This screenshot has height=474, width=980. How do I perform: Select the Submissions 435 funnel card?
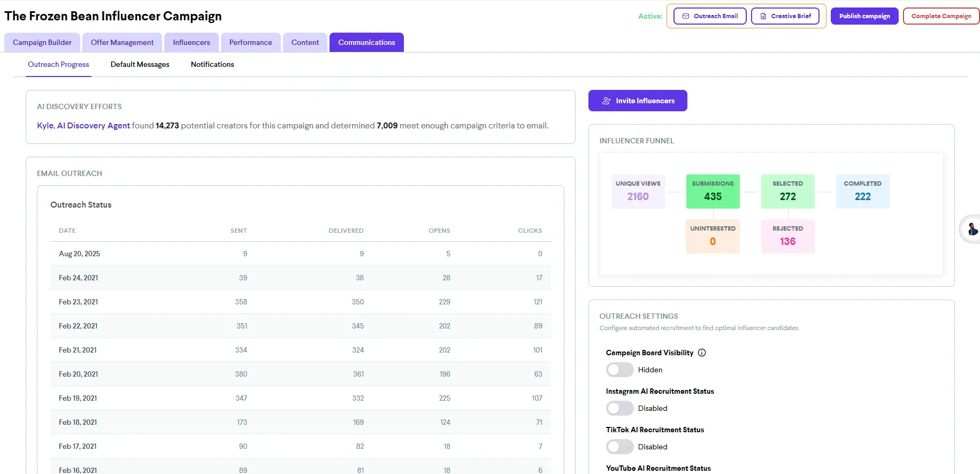(x=713, y=192)
